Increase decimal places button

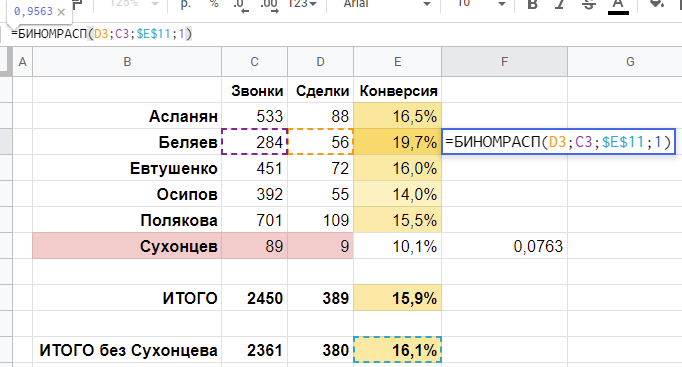(x=269, y=5)
